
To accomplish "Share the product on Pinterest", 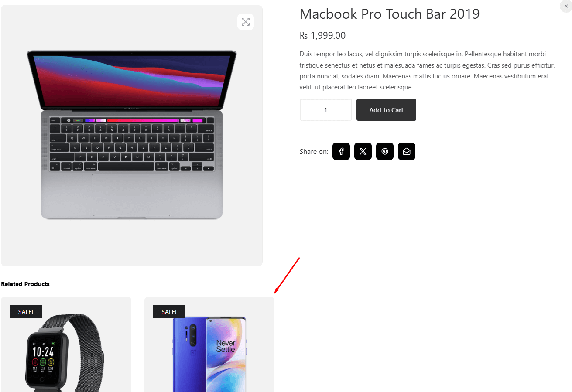I will pos(384,151).
